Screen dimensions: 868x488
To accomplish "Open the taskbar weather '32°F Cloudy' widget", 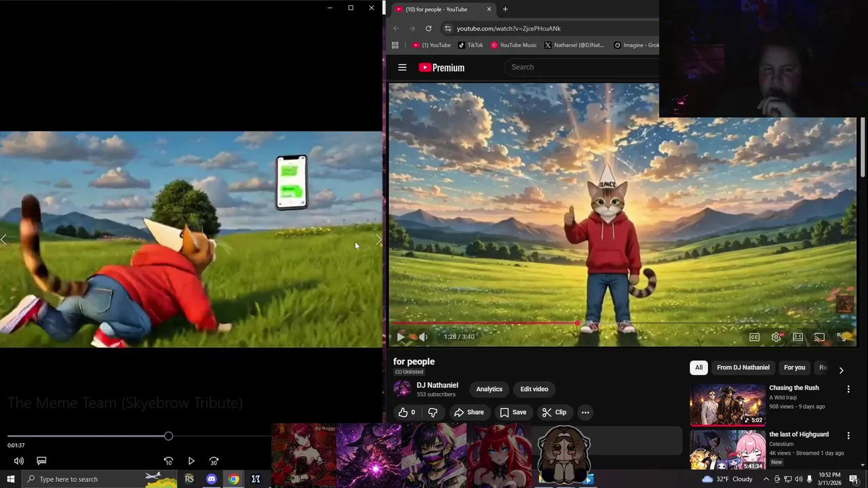I will (727, 479).
